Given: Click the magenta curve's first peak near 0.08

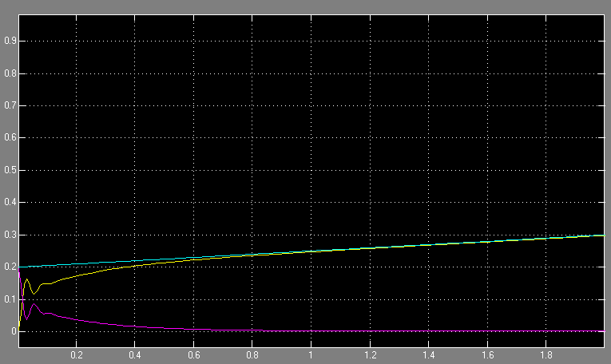Looking at the screenshot, I should (34, 304).
